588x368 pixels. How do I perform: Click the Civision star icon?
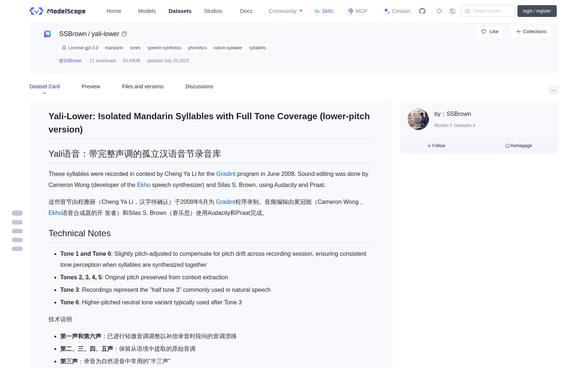[x=387, y=11]
